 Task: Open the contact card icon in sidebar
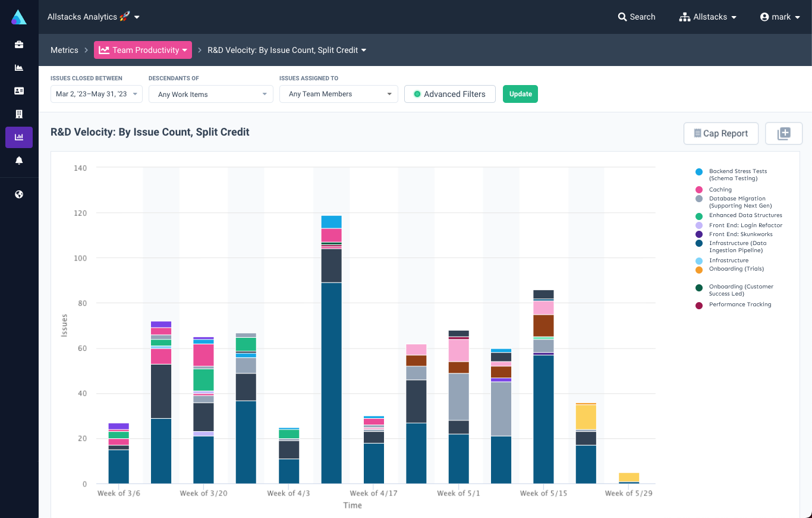pyautogui.click(x=19, y=90)
